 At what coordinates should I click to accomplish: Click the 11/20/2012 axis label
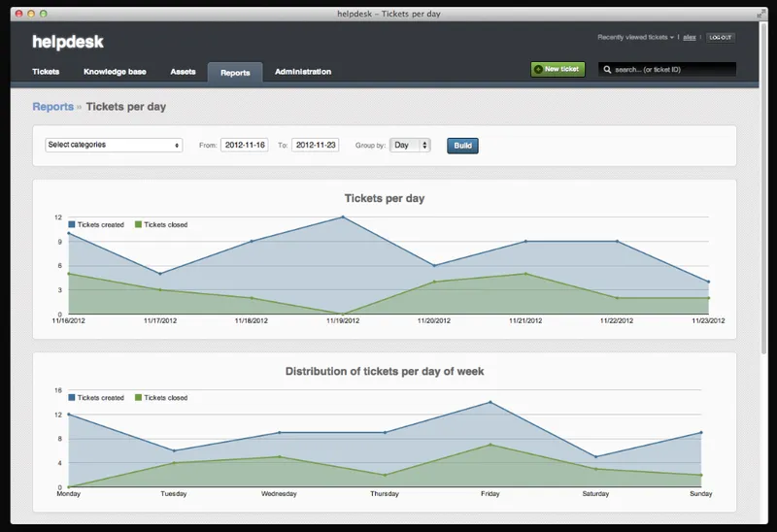[x=434, y=321]
